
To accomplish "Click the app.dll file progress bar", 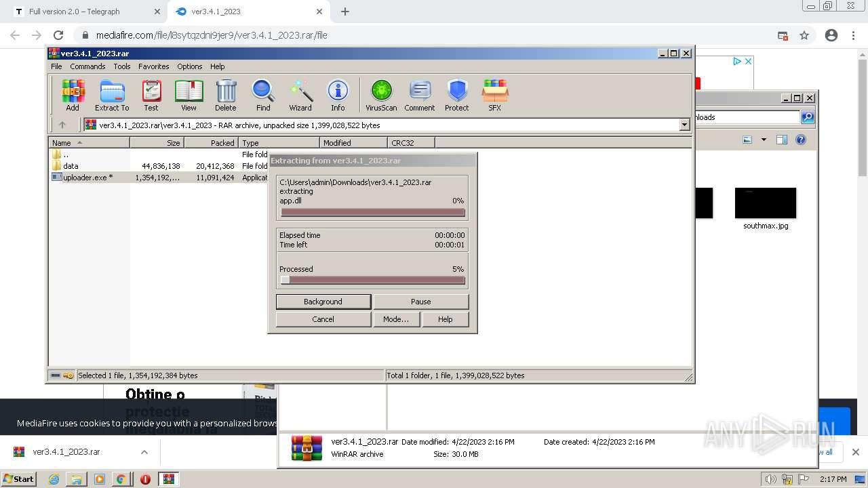I will [x=373, y=212].
